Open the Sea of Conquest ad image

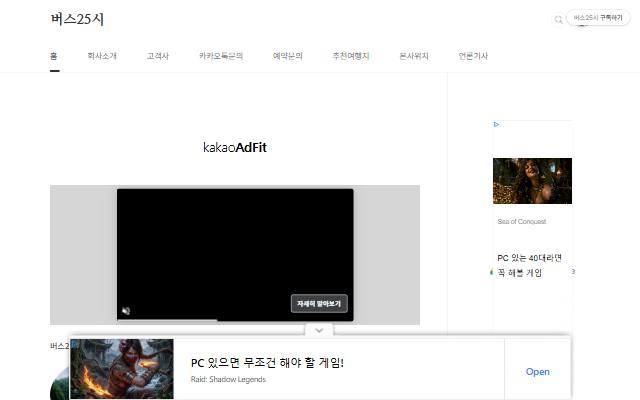point(532,181)
